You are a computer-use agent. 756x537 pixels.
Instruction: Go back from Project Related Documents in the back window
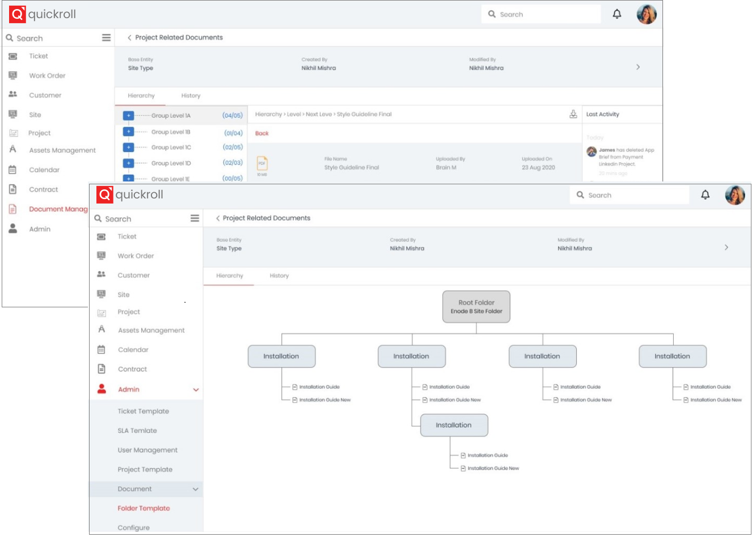tap(129, 37)
